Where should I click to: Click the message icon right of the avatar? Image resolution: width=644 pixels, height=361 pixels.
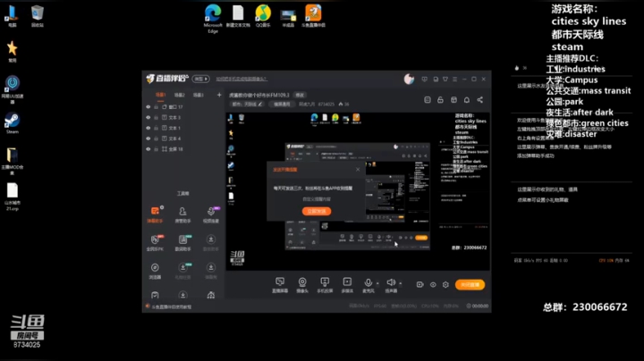click(424, 80)
